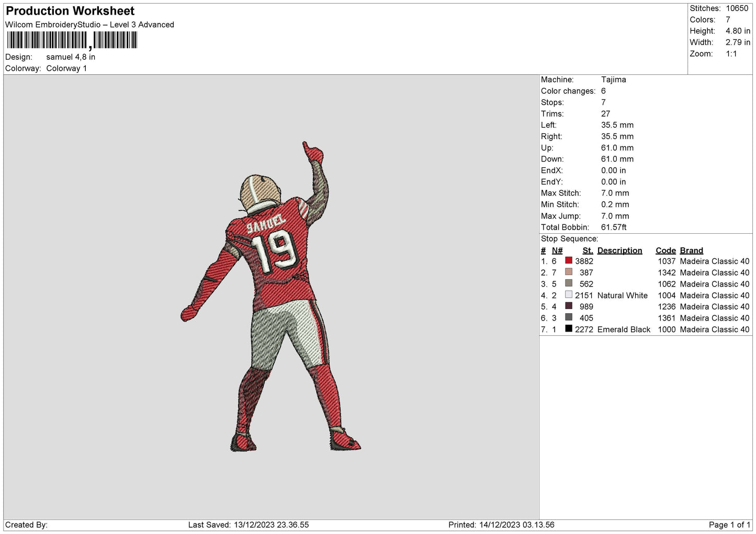Click the barcode under the worksheet title
The image size is (756, 534).
[72, 40]
